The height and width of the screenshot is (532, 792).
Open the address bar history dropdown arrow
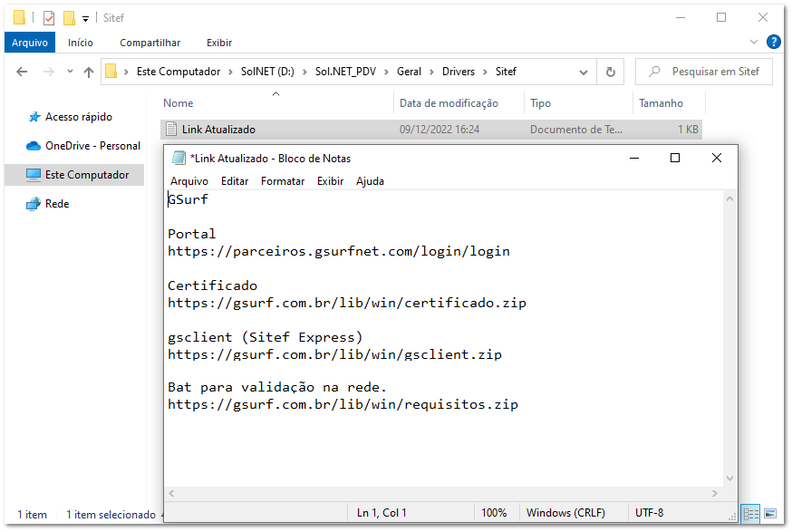(583, 72)
